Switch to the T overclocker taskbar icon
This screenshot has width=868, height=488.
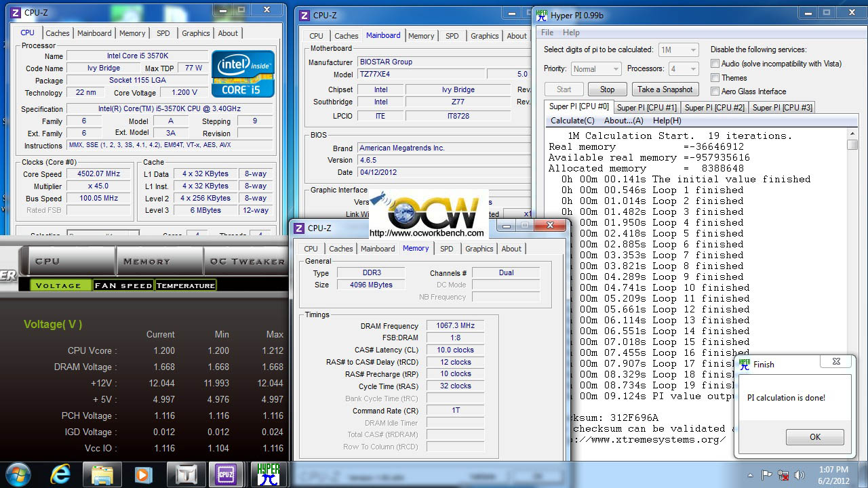point(186,474)
